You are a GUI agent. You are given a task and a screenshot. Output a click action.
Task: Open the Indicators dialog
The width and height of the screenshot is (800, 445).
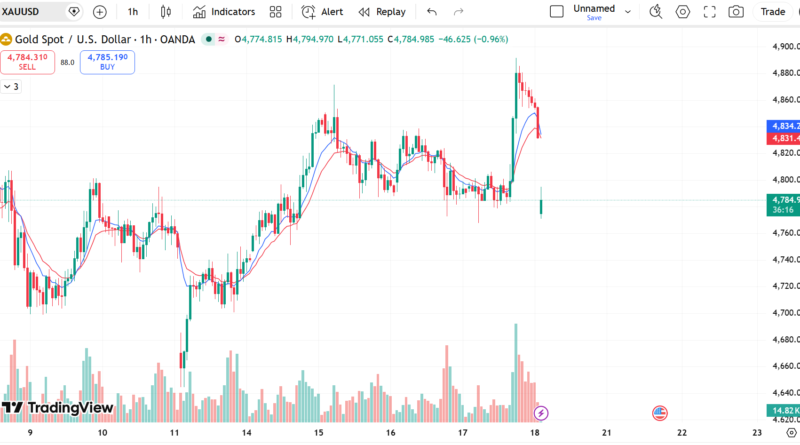tap(224, 12)
